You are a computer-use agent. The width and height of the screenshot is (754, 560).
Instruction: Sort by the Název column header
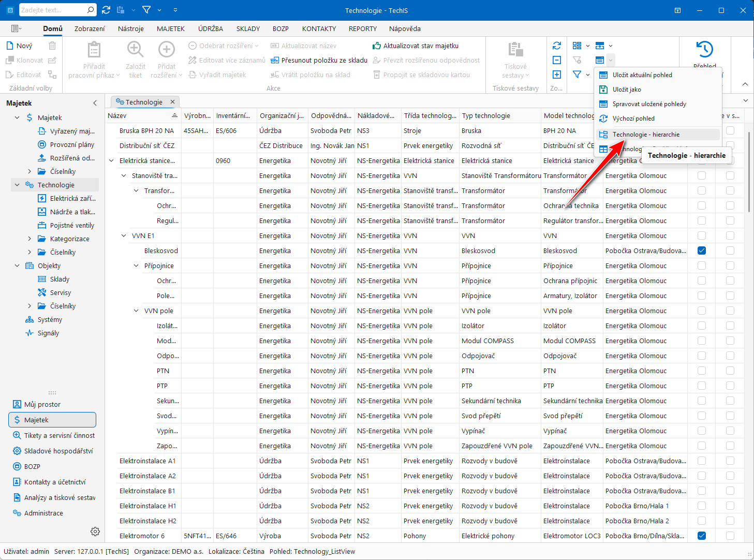[x=143, y=115]
